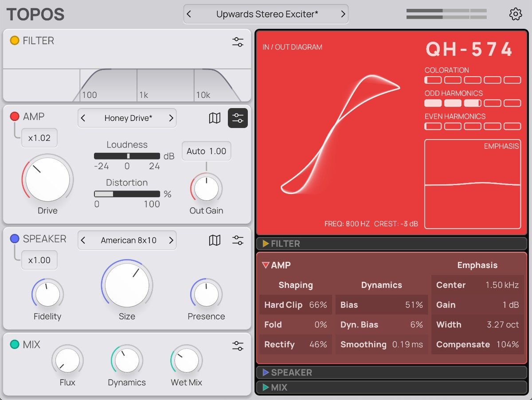This screenshot has width=532, height=400.
Task: Click the Auto 1.00 output gain button
Action: (x=206, y=151)
